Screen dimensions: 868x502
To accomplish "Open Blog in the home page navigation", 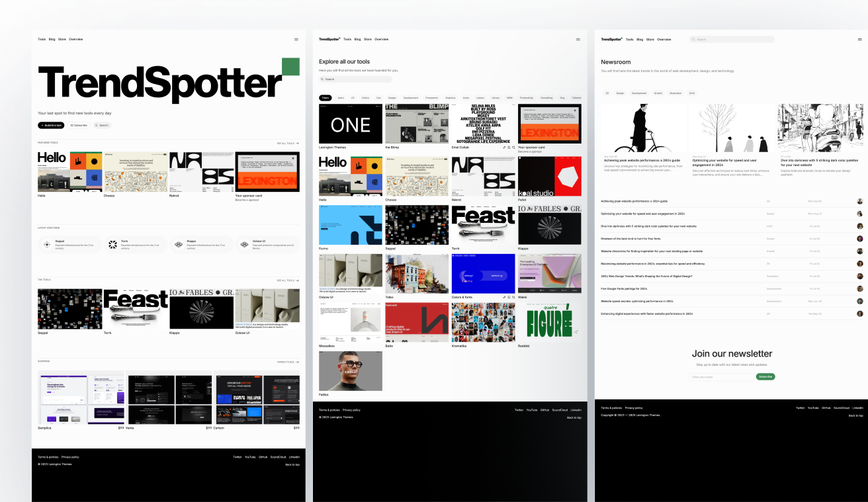I will pos(52,39).
